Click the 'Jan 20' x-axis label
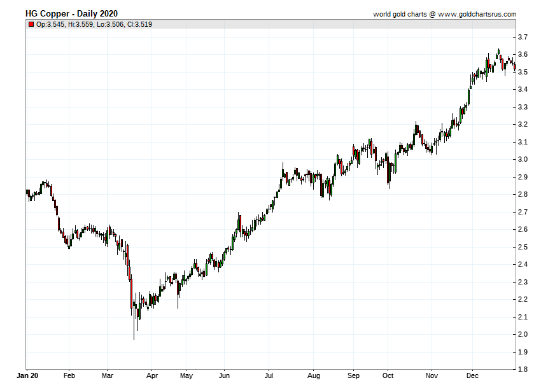This screenshot has width=541, height=392. pyautogui.click(x=27, y=375)
